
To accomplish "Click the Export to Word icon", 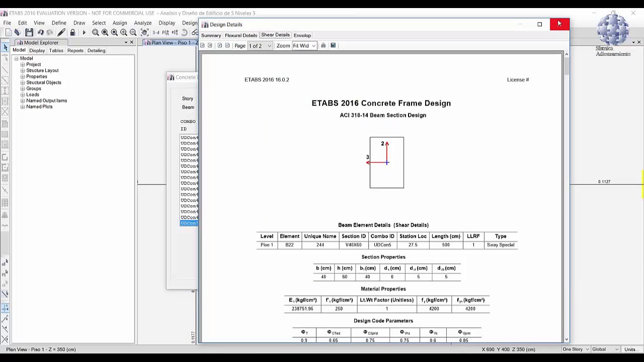I will pos(333,45).
